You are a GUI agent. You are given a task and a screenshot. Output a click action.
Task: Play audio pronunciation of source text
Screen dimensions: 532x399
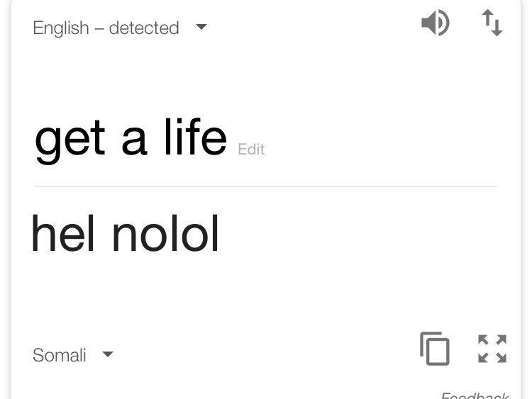tap(435, 24)
